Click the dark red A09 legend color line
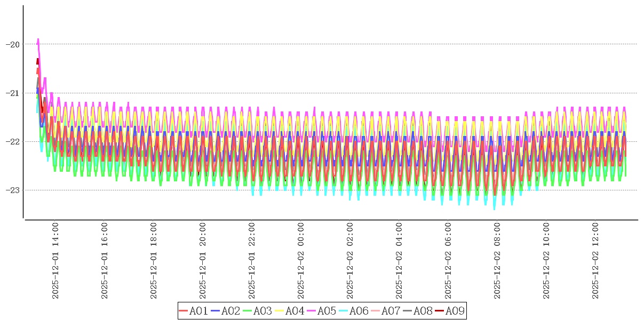 pyautogui.click(x=439, y=311)
